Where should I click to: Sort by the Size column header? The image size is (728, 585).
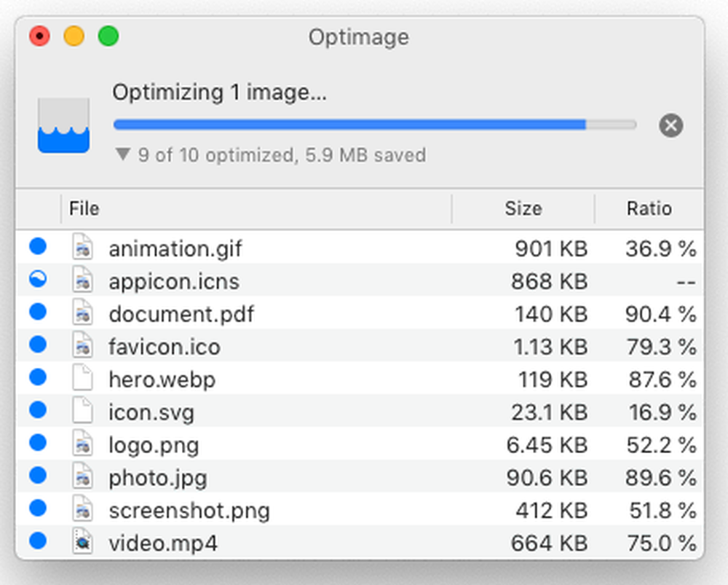tap(523, 209)
